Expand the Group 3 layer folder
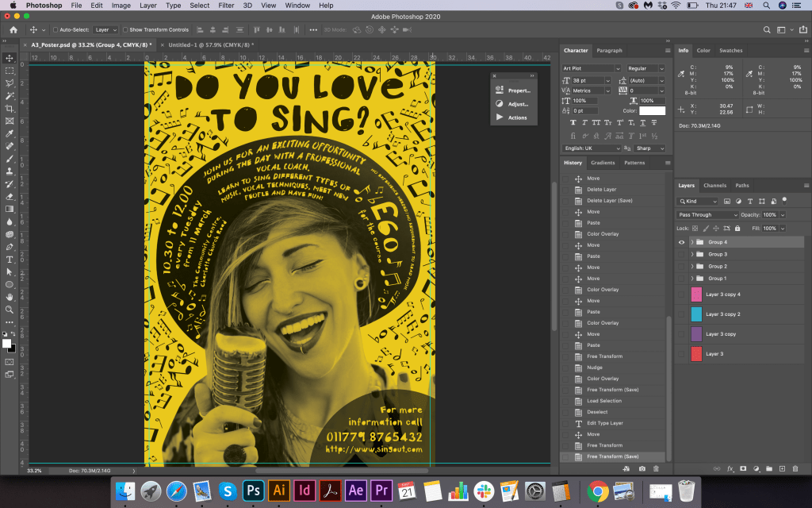Screen dimensions: 812x508 click(x=691, y=254)
